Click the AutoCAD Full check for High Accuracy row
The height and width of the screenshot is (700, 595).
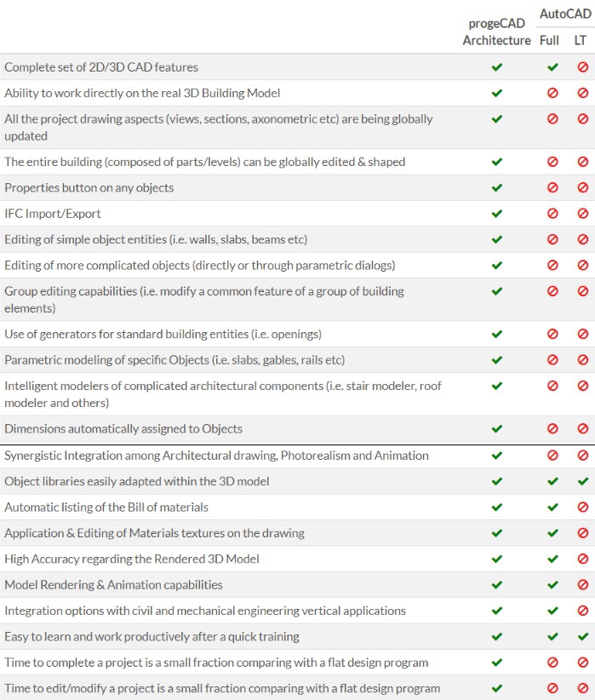pos(552,559)
